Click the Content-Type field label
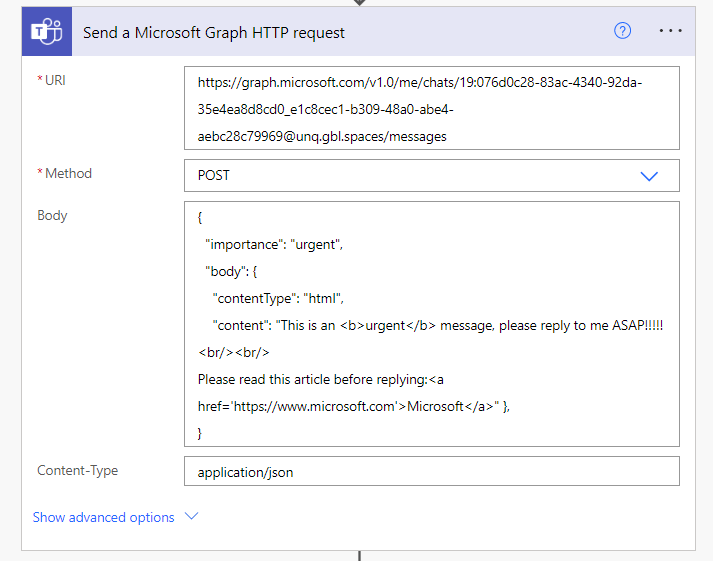Viewport: 713px width, 561px height. click(77, 471)
